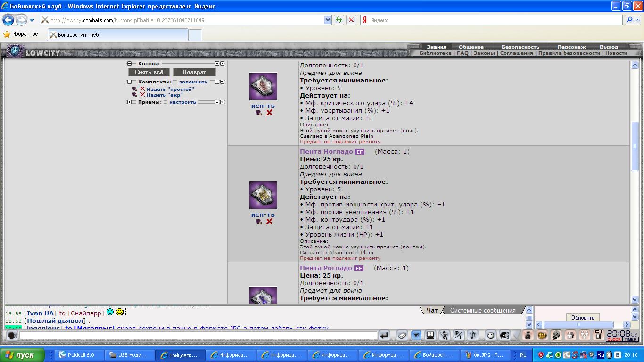
Task: Click red X under Пента Ногладо rune
Action: (269, 222)
